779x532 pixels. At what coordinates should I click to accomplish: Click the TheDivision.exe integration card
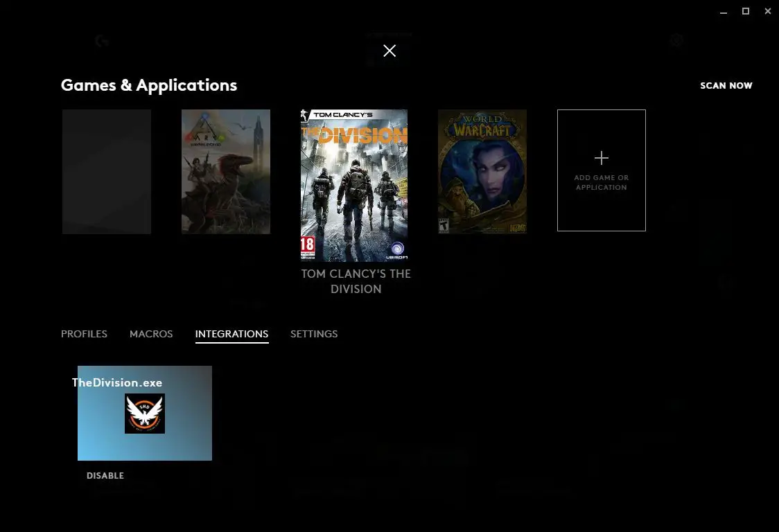click(145, 413)
